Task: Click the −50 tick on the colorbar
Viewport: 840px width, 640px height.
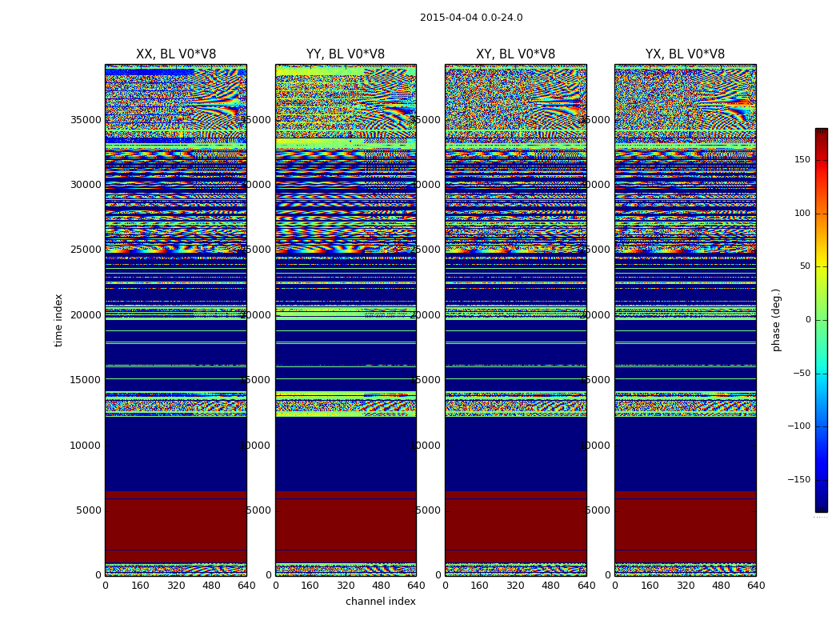Action: point(802,374)
